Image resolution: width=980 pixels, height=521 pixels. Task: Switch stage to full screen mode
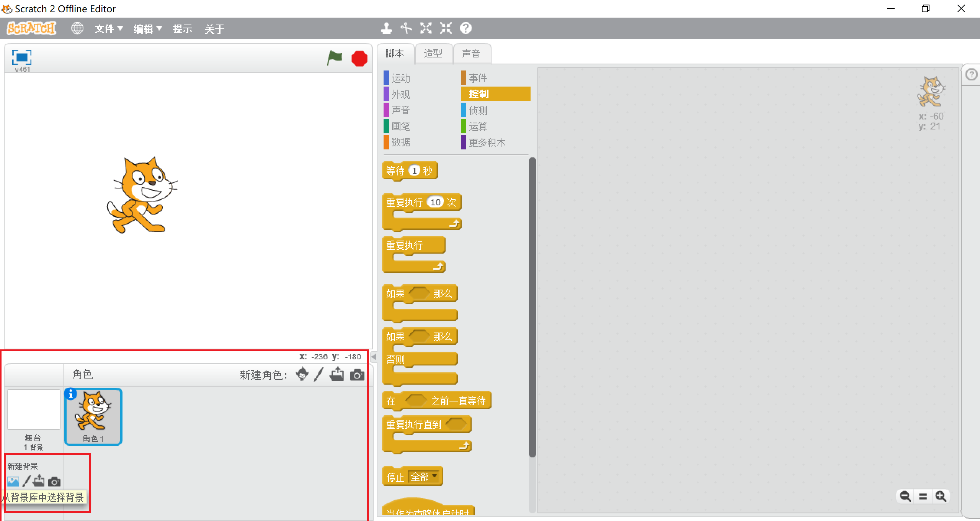pyautogui.click(x=22, y=58)
